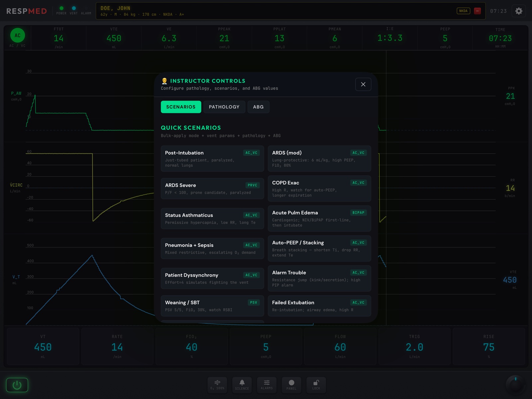Screen dimensions: 532x399
Task: Activate the O2 100% button
Action: (217, 385)
